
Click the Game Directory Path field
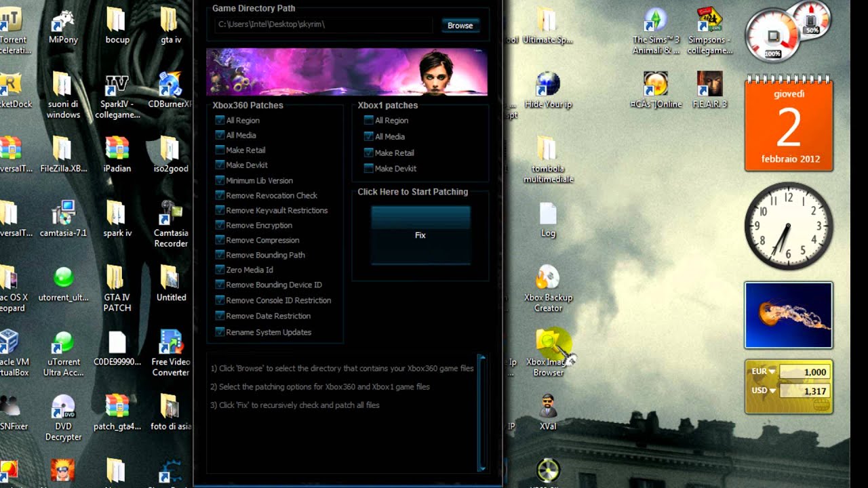323,24
